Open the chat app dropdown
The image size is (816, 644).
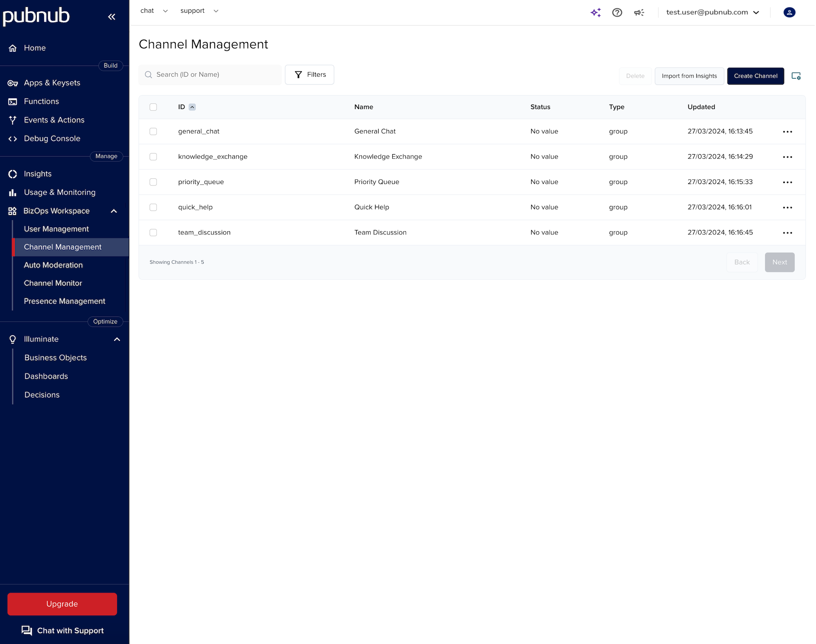154,11
